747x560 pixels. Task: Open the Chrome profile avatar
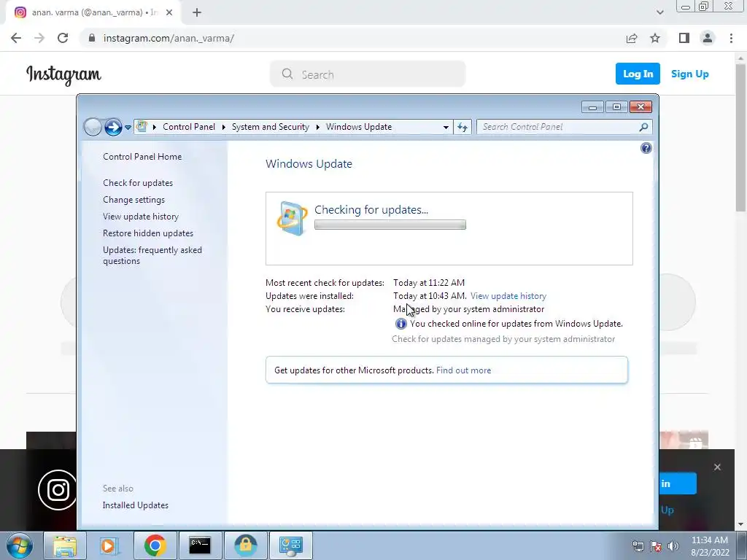[x=708, y=38]
